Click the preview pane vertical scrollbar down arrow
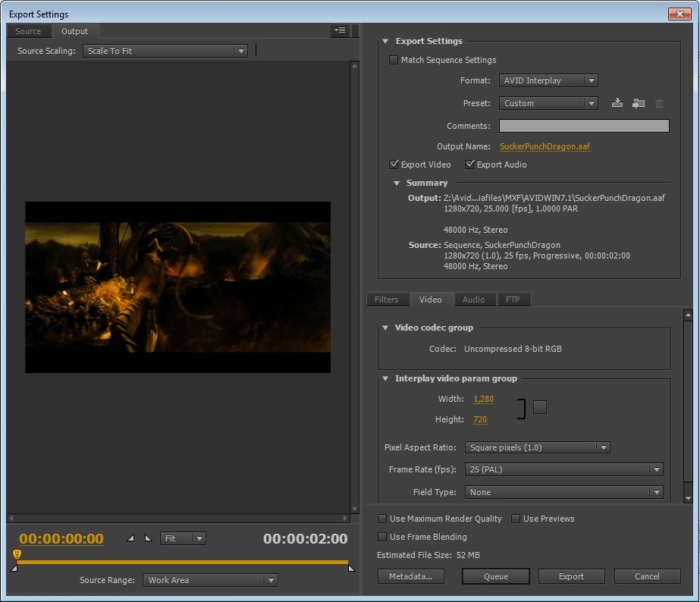700x602 pixels. [354, 509]
